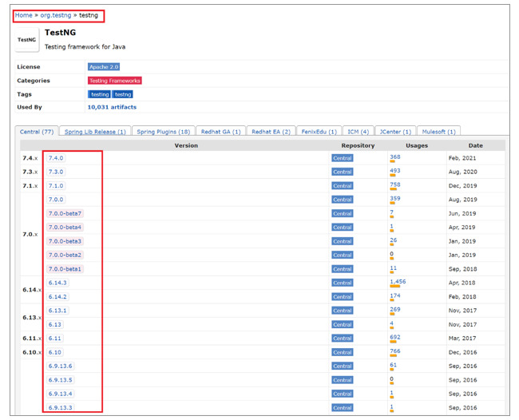Click the 758 usages count

(395, 184)
